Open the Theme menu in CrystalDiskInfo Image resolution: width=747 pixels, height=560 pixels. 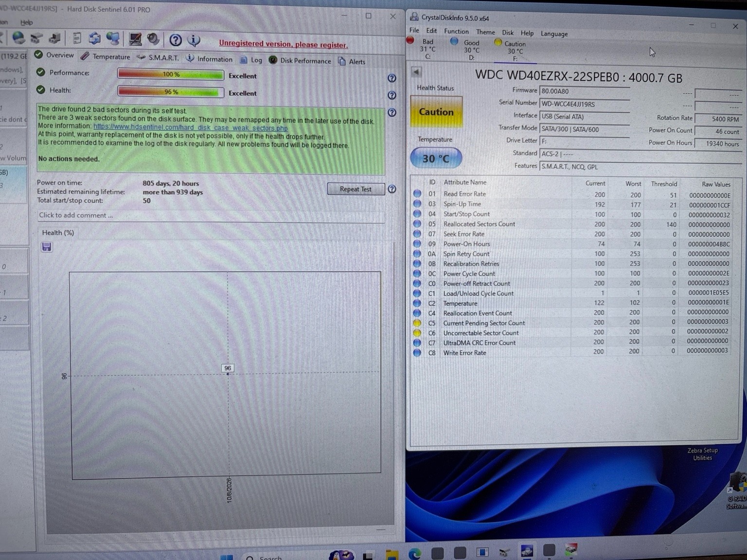485,32
